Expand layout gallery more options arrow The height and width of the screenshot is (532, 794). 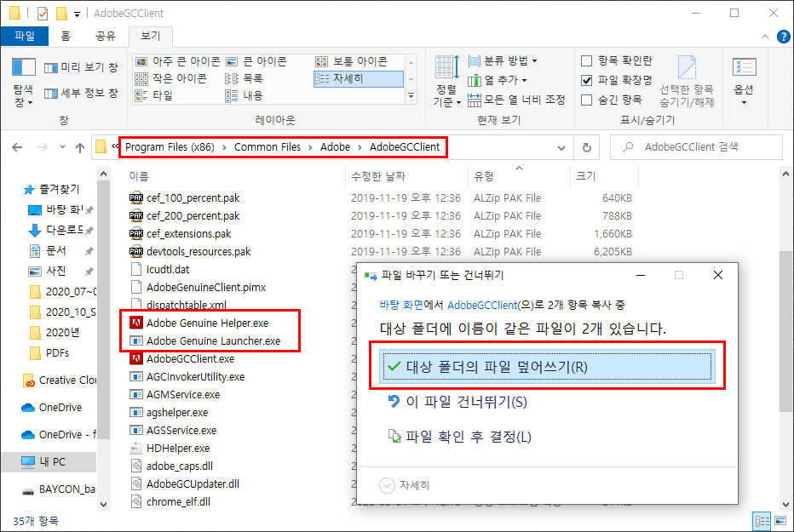(411, 95)
